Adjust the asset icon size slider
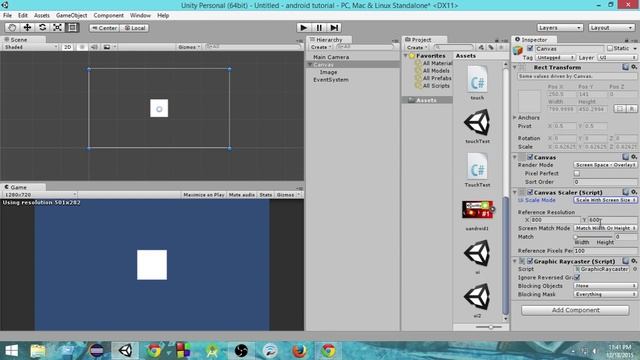 [490, 327]
